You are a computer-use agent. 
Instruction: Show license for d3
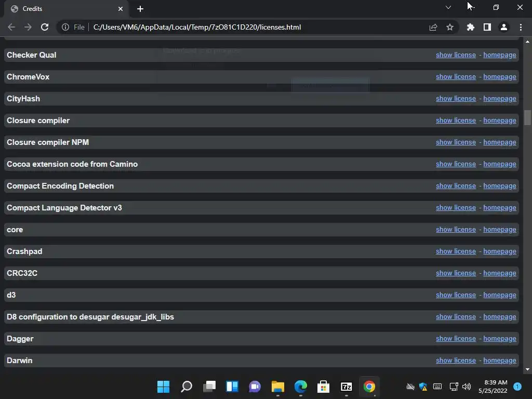[456, 295]
